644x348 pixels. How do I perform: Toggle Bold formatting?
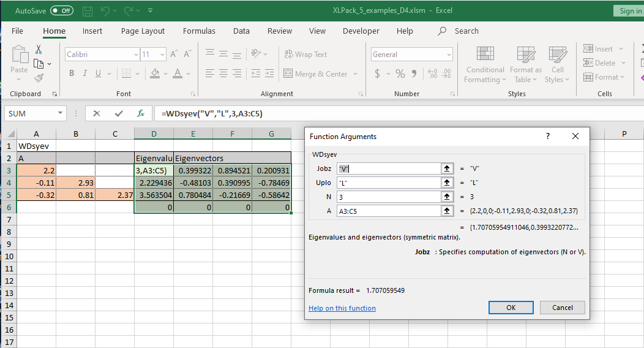point(72,73)
